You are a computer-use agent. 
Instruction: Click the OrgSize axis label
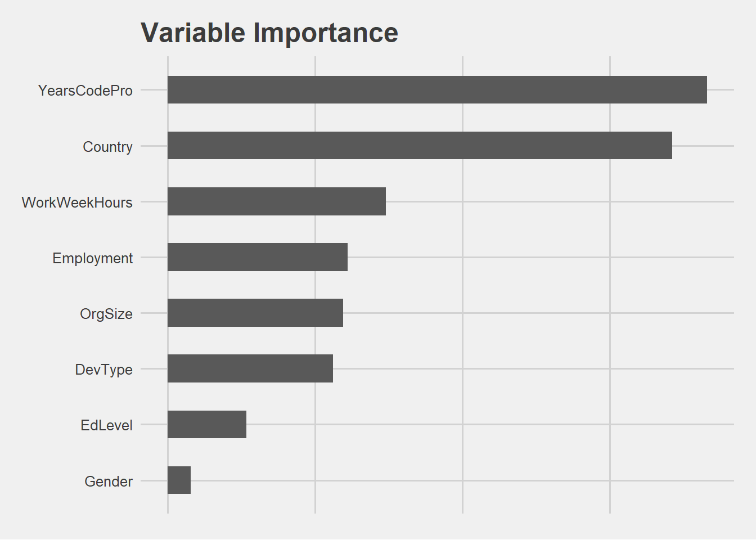point(106,314)
